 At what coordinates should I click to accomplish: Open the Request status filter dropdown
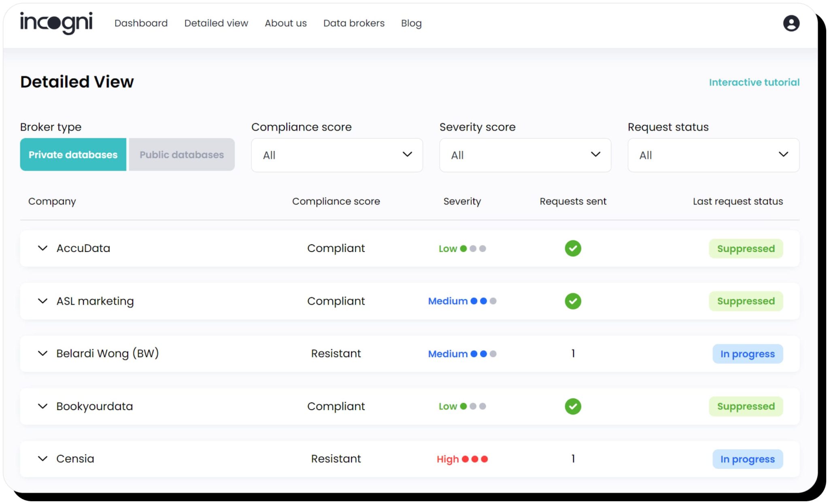[x=713, y=155]
